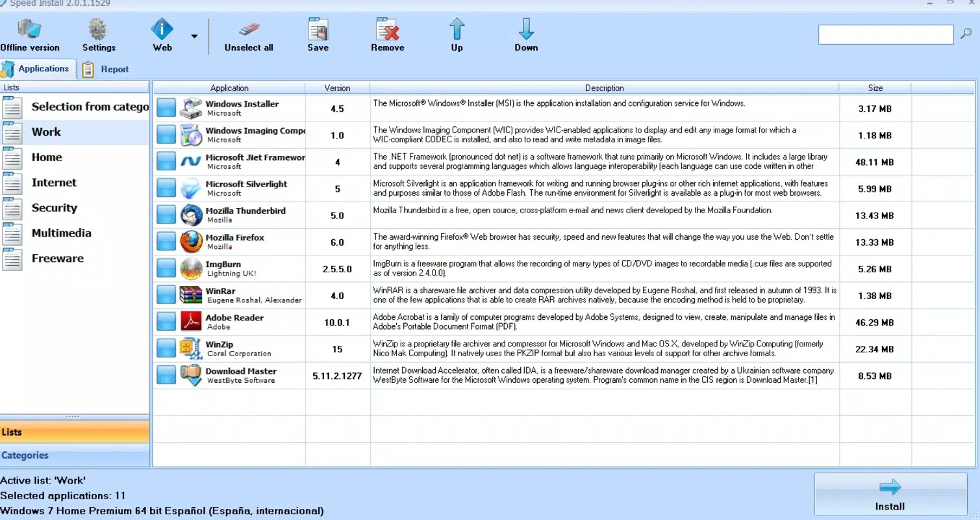Click the Install button
Screen dimensions: 980x520
coord(890,495)
